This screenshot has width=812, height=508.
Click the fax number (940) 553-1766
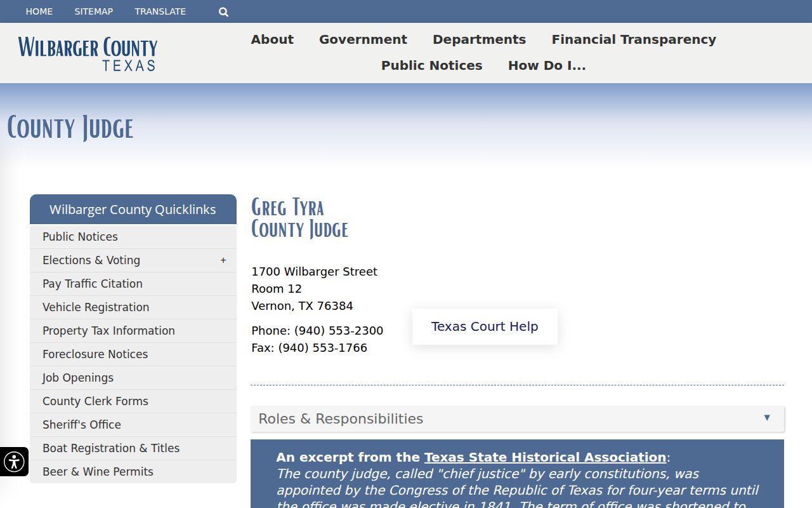(x=323, y=348)
